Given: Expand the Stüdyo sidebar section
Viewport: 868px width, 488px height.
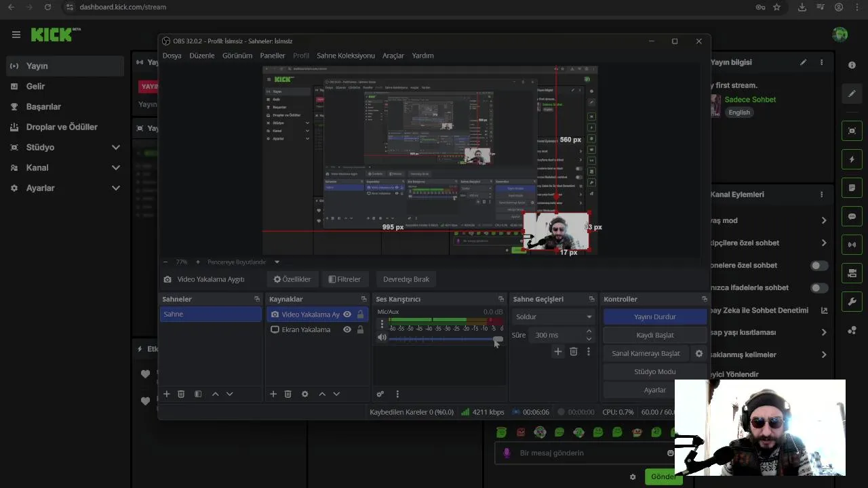Looking at the screenshot, I should 116,147.
